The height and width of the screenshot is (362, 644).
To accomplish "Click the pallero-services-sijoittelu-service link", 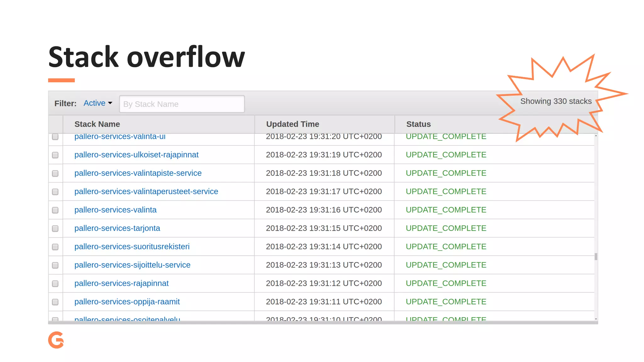I will (x=132, y=265).
